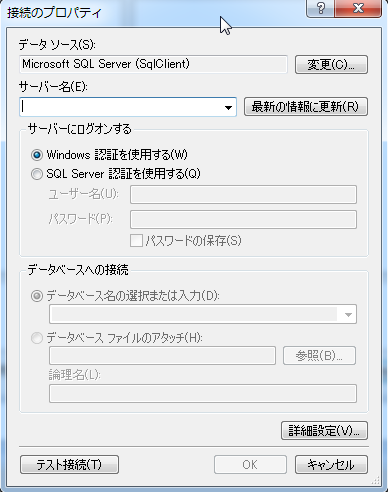
Task: Check the パスワードの保存 checkbox
Action: [136, 241]
